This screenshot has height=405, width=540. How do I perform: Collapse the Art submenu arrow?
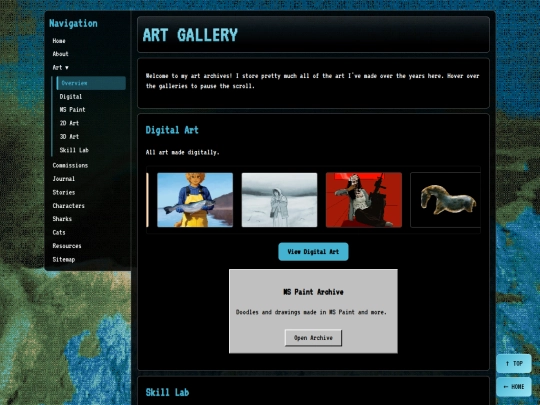coord(67,68)
